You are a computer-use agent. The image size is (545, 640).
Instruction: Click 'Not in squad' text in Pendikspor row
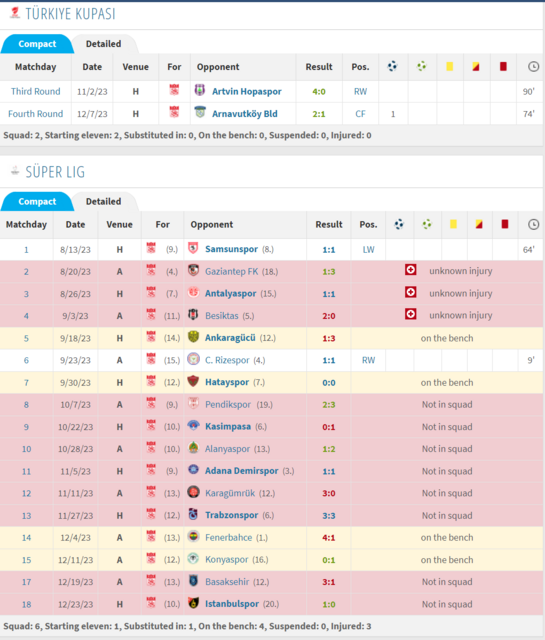click(x=447, y=404)
